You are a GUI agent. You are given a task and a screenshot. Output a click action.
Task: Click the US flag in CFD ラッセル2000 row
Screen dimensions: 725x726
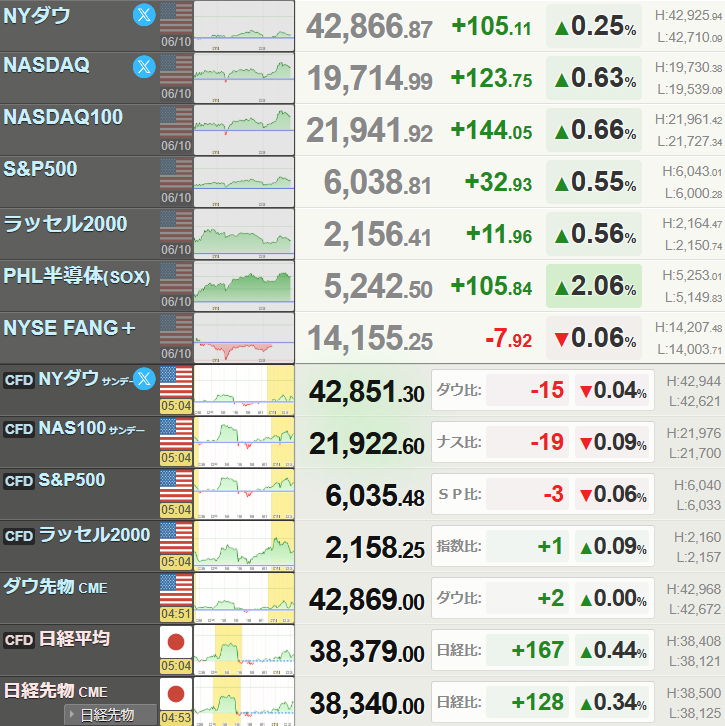click(x=176, y=538)
